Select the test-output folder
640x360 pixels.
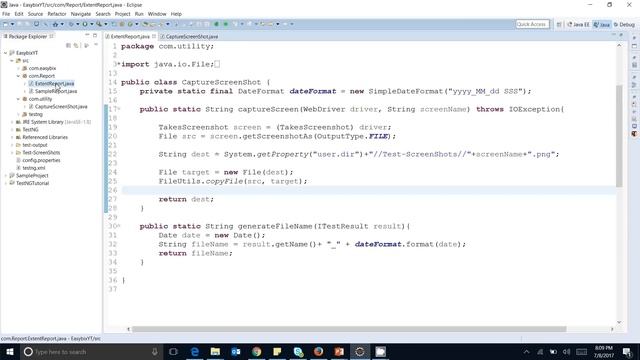pos(31,145)
